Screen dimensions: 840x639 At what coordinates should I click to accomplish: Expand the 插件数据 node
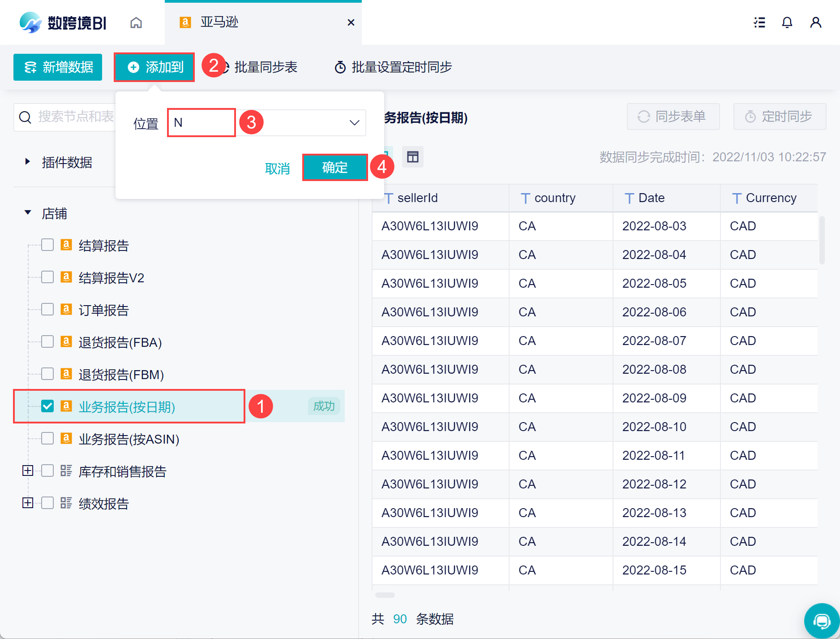(28, 162)
